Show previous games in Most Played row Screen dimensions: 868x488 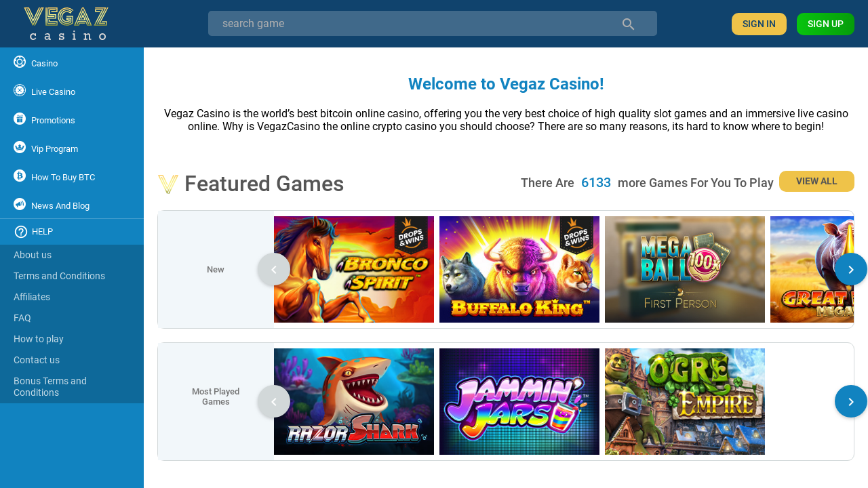coord(274,402)
